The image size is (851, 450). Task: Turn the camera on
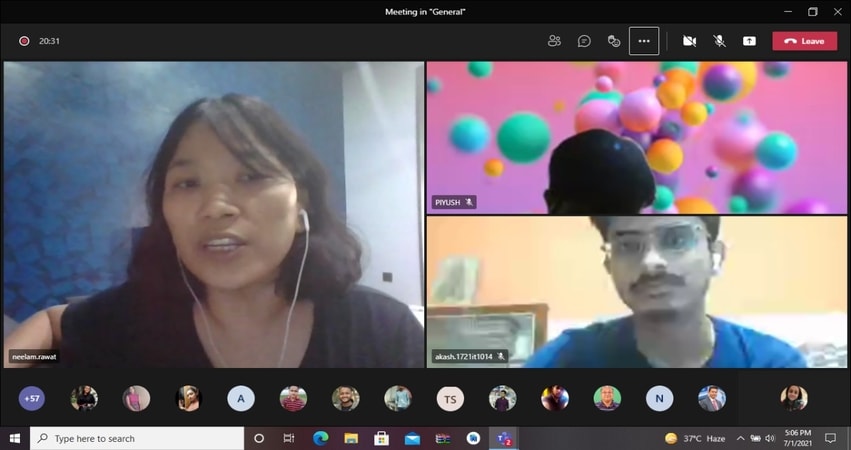click(689, 41)
